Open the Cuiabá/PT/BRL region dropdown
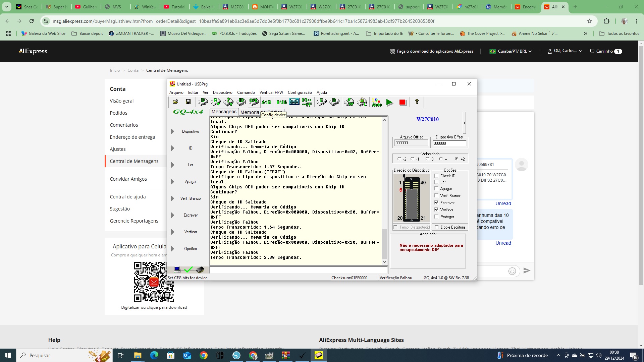644x362 pixels. [511, 51]
